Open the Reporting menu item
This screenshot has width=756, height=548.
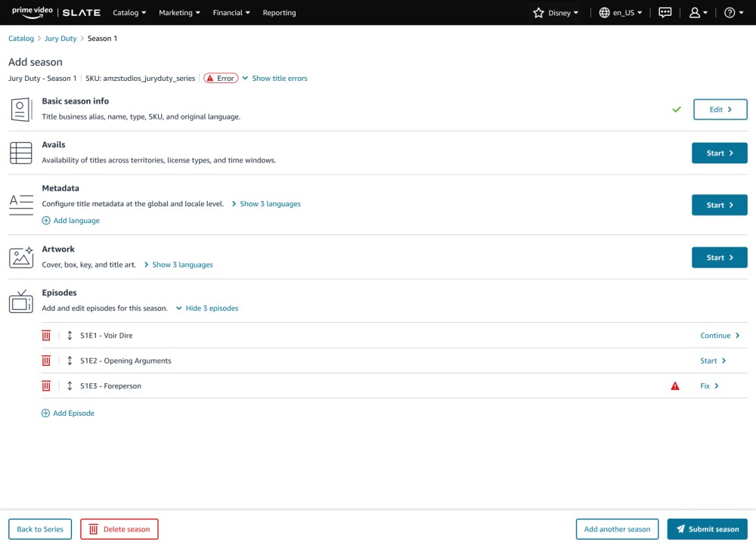(279, 13)
